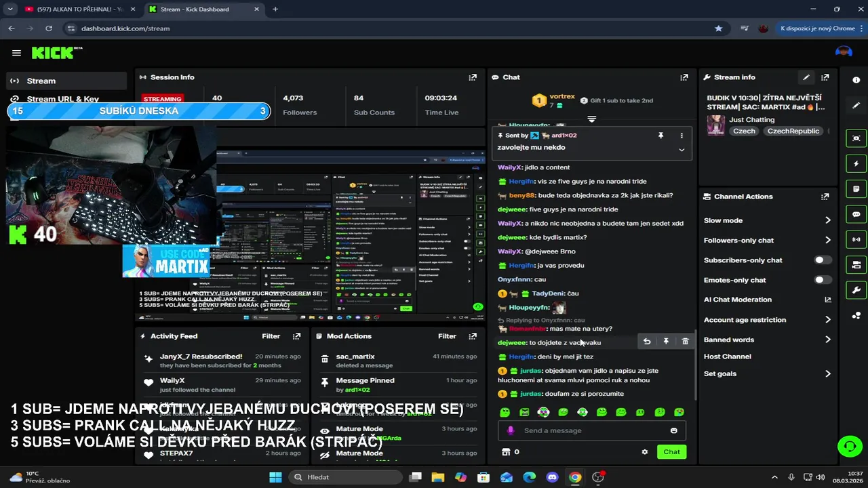This screenshot has width=868, height=488.
Task: Click the KICK logo
Action: pyautogui.click(x=57, y=53)
